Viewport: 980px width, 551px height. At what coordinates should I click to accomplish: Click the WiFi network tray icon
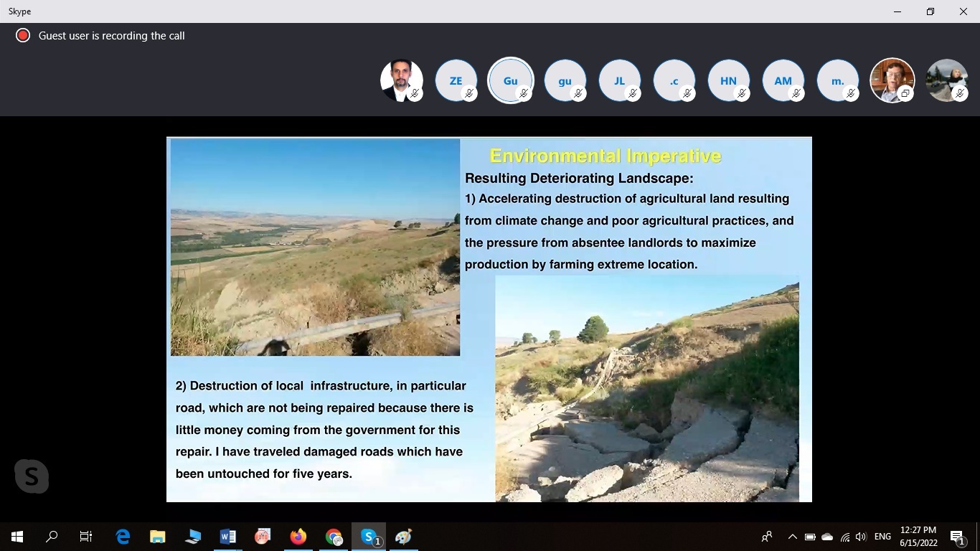click(x=843, y=536)
